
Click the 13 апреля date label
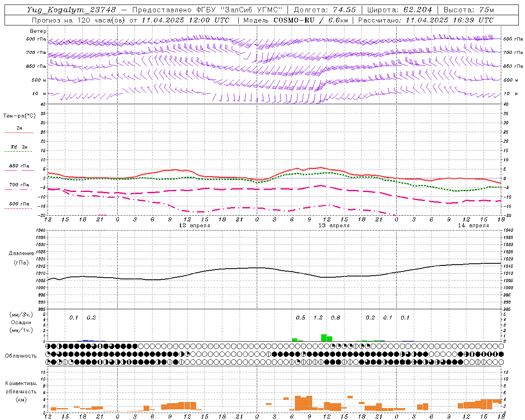[334, 226]
